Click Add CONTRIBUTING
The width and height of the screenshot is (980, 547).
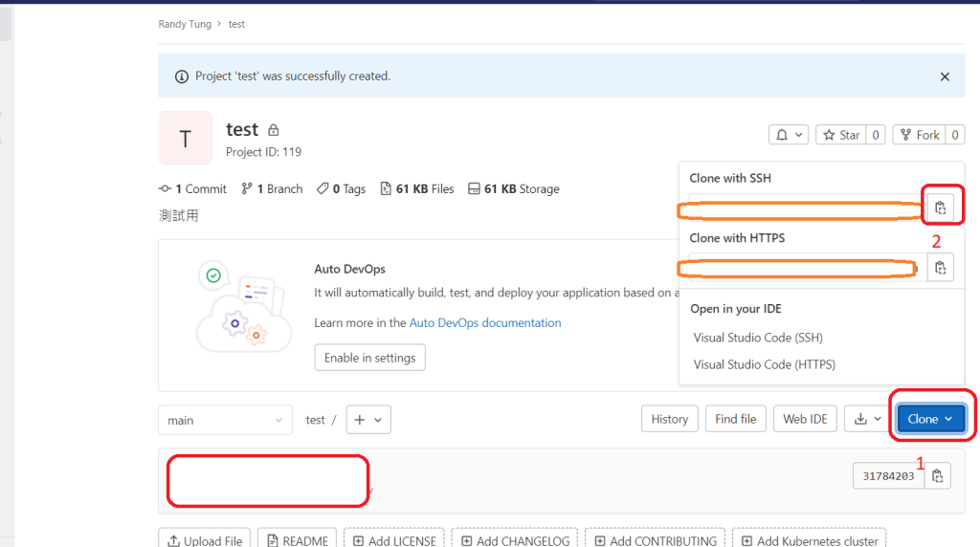pos(655,540)
